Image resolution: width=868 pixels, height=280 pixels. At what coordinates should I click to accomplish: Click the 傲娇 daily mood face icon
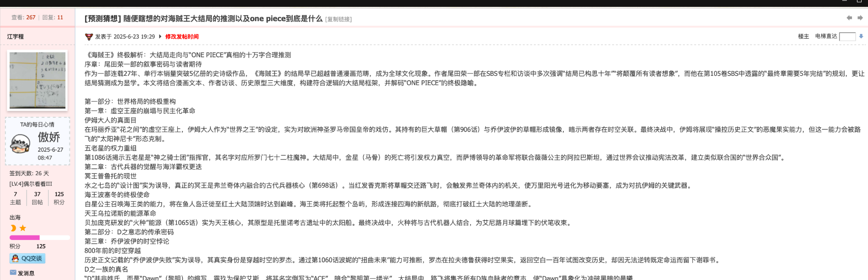(x=20, y=143)
